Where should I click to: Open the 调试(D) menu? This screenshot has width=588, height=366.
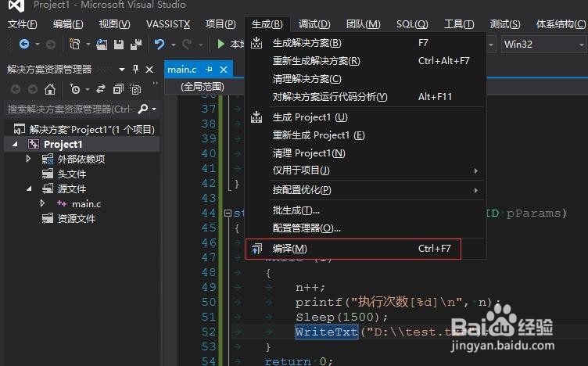[x=314, y=24]
